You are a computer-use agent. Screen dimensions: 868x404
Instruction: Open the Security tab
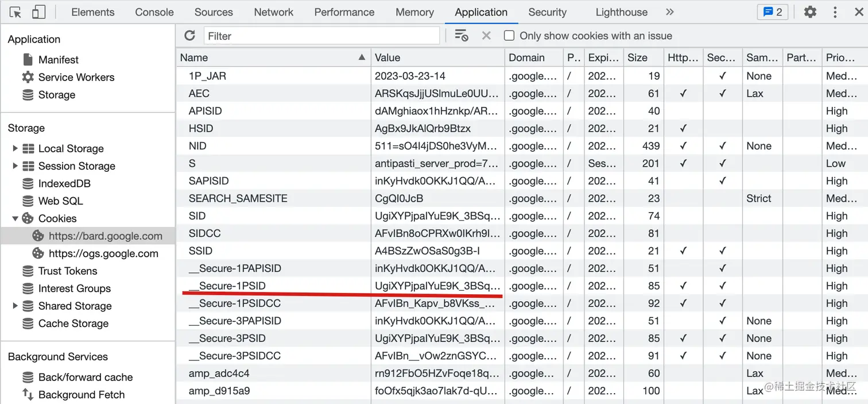(547, 12)
